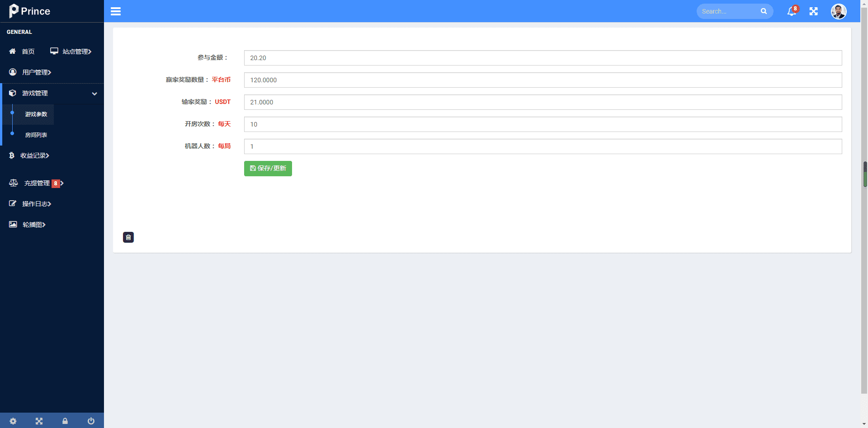Click the lock icon in sidebar footer
868x428 pixels.
pyautogui.click(x=65, y=421)
